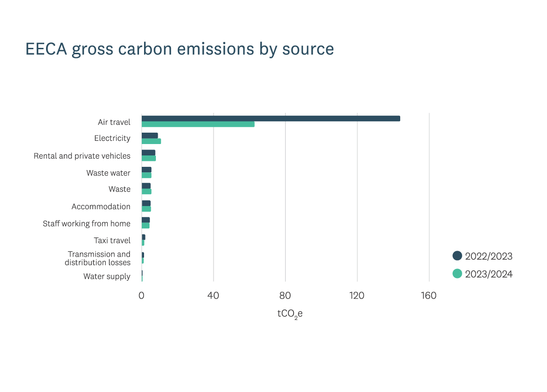The image size is (547, 392).
Task: Click the 'Water supply' category label
Action: pyautogui.click(x=107, y=276)
